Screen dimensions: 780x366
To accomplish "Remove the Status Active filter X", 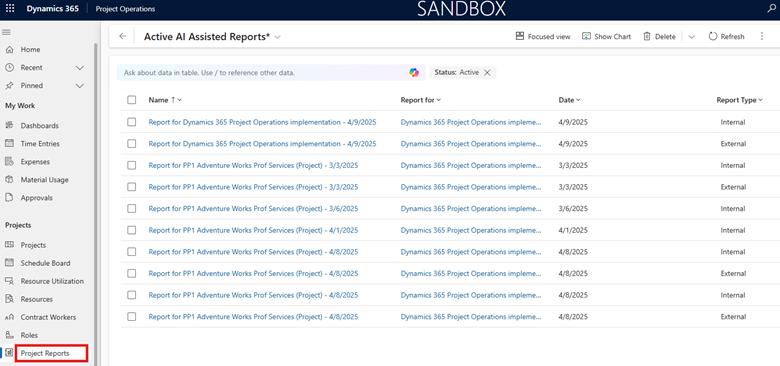I will [x=487, y=73].
